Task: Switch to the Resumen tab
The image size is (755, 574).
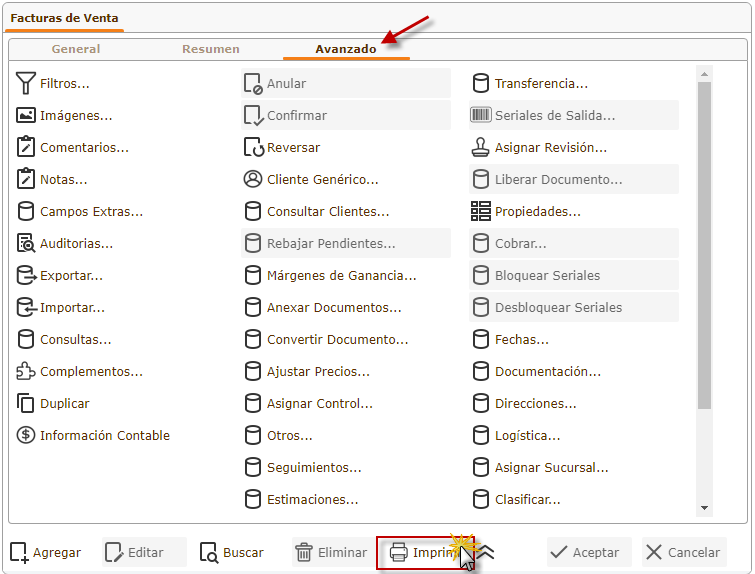Action: pyautogui.click(x=210, y=49)
